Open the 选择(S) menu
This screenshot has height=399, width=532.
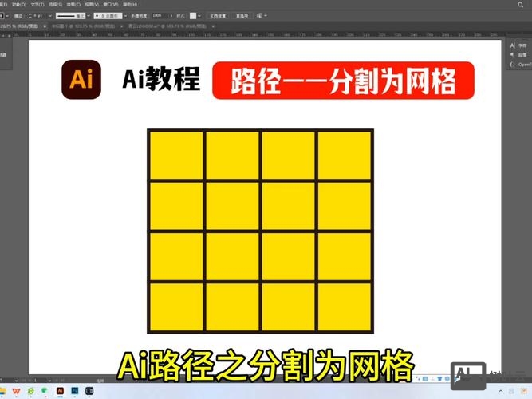[55, 5]
